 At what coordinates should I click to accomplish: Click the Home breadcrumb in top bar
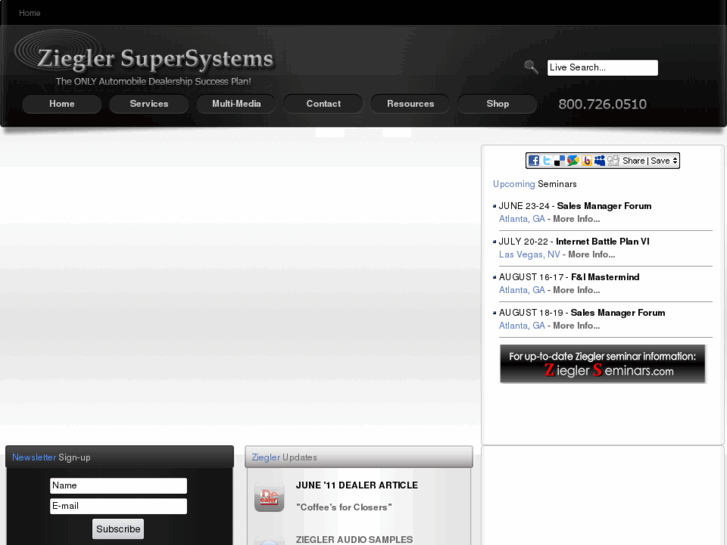coord(30,13)
